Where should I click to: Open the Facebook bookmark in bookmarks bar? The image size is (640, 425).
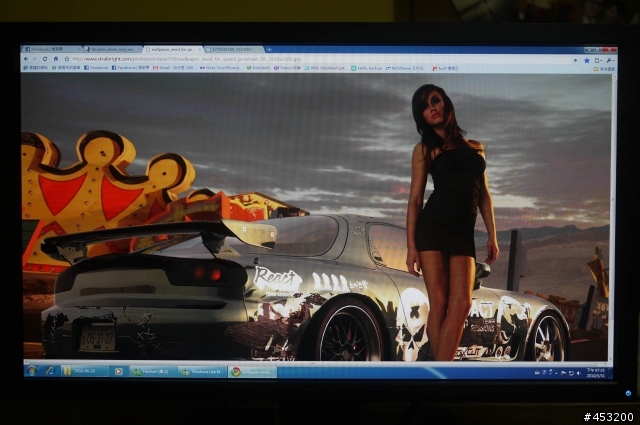pos(96,68)
